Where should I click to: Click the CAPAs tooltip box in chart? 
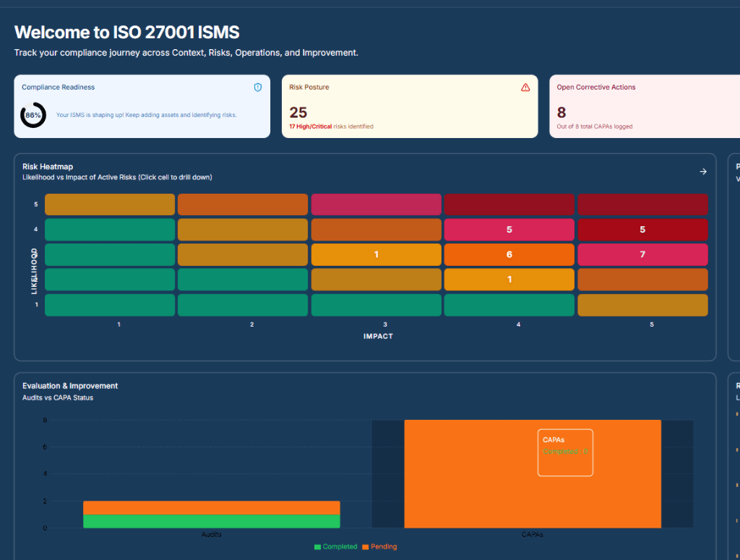[565, 452]
